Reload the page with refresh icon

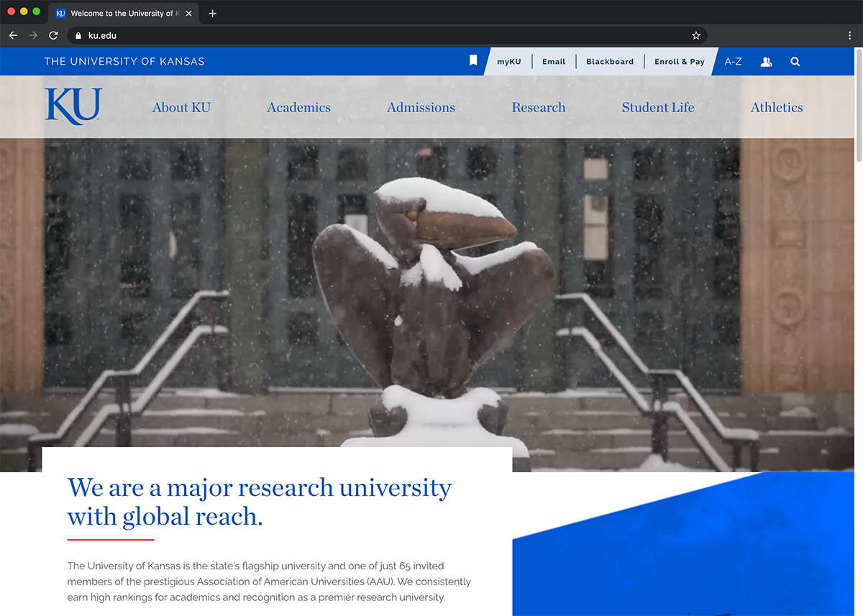53,35
